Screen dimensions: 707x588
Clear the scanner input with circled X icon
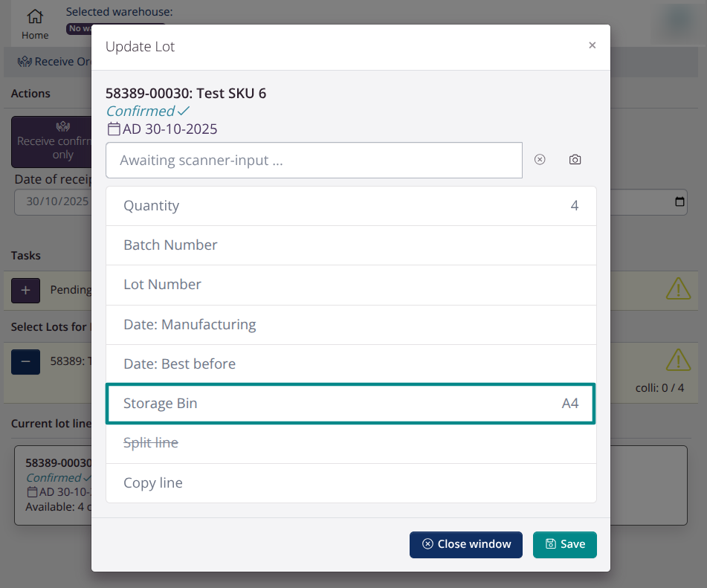(x=540, y=160)
